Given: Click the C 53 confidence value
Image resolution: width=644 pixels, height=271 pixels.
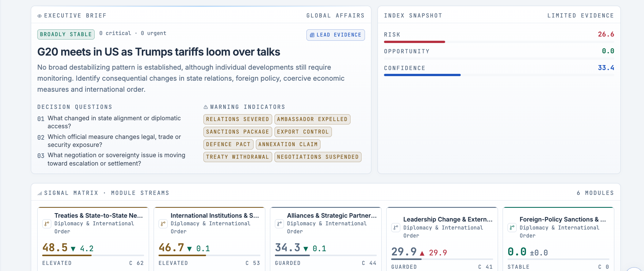Looking at the screenshot, I should (x=253, y=263).
